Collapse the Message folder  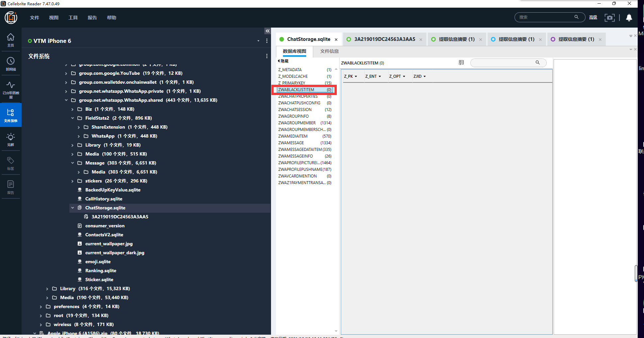(72, 163)
